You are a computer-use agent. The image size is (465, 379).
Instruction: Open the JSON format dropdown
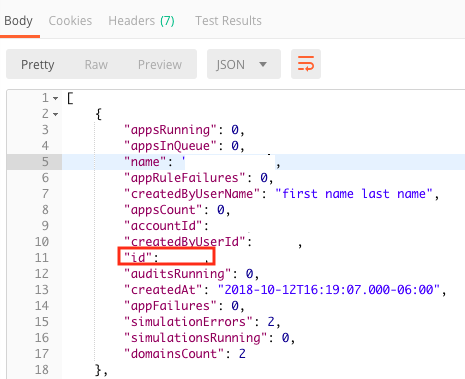coord(244,64)
